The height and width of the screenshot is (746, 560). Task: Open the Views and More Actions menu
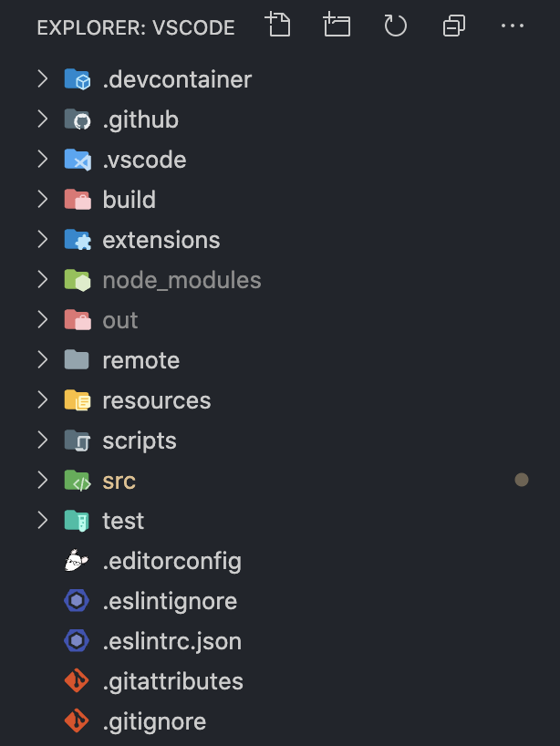point(512,26)
